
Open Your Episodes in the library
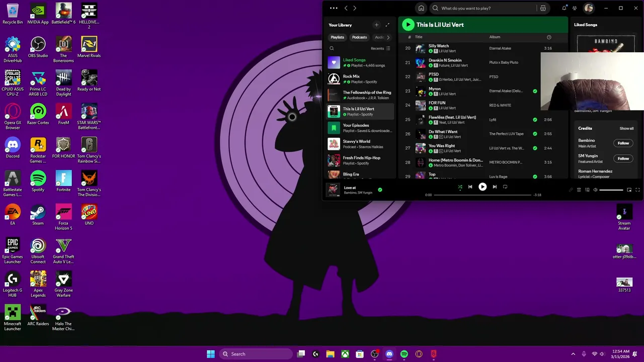pyautogui.click(x=360, y=128)
